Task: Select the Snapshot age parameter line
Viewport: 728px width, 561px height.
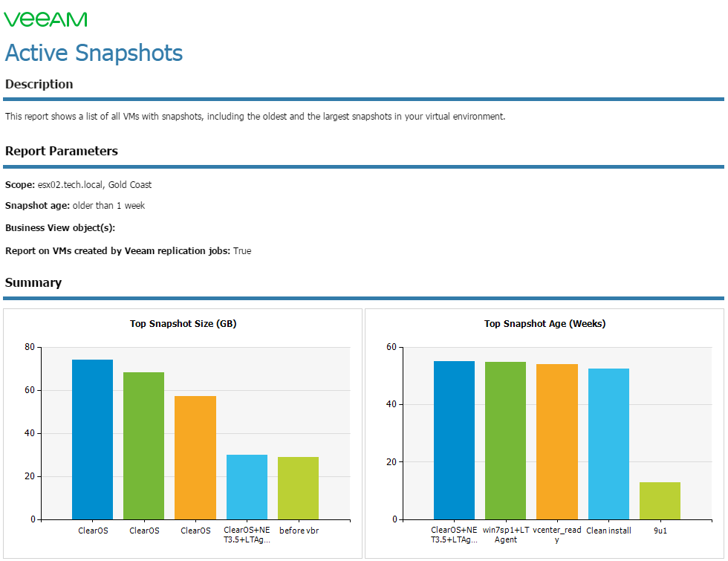Action: click(x=75, y=206)
